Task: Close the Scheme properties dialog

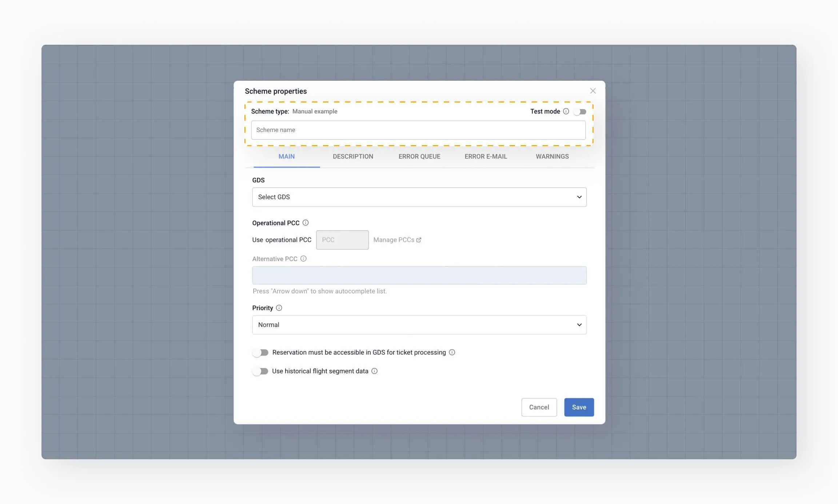Action: (x=593, y=91)
